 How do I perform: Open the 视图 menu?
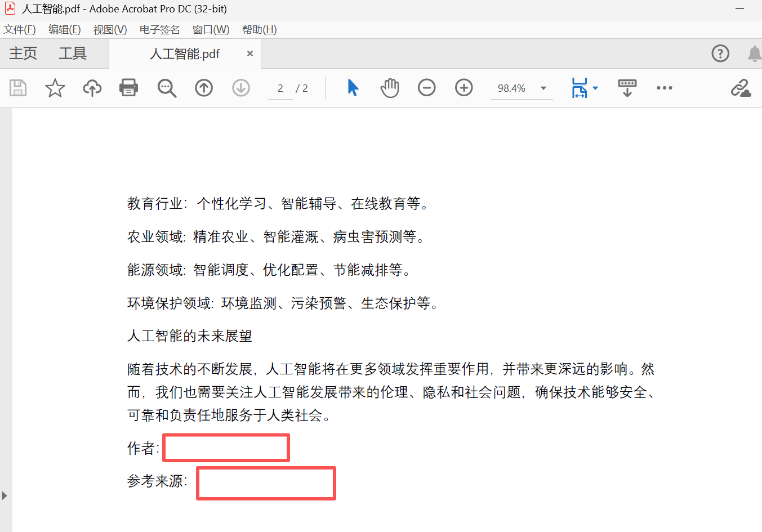point(109,29)
